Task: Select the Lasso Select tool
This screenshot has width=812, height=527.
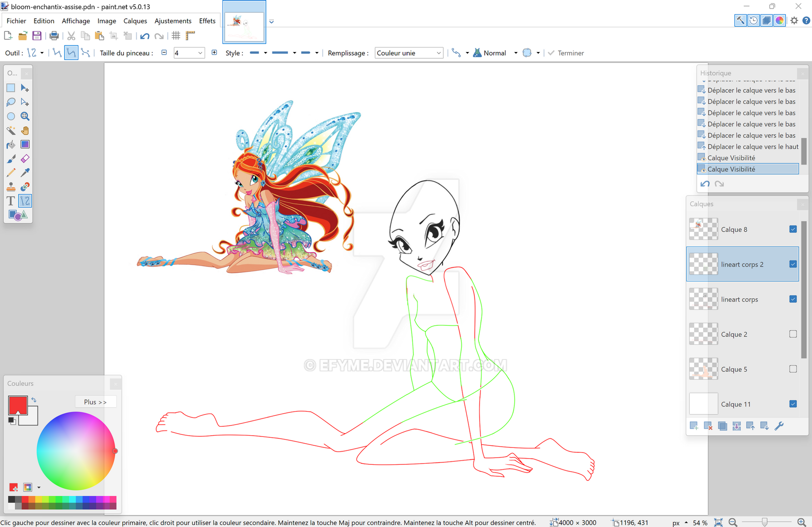Action: (11, 102)
